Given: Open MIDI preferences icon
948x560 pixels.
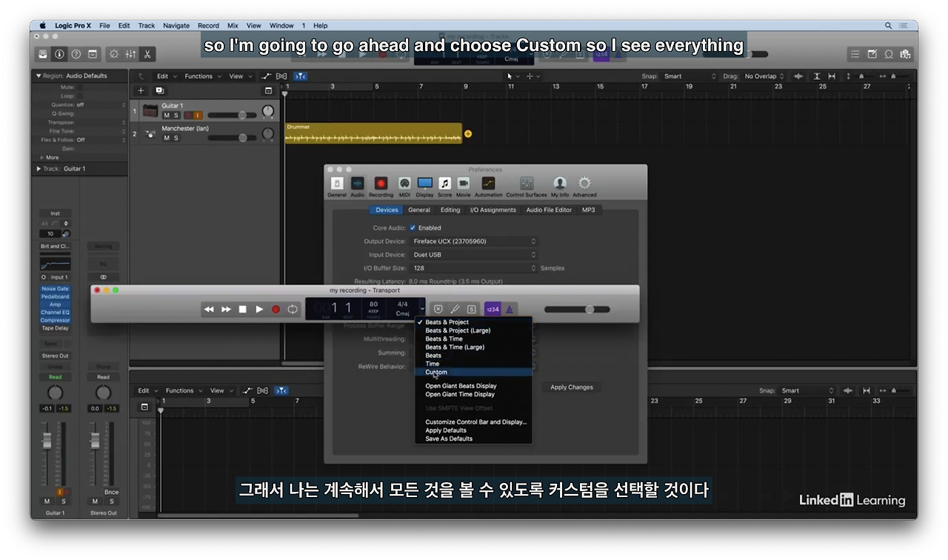Looking at the screenshot, I should [404, 187].
